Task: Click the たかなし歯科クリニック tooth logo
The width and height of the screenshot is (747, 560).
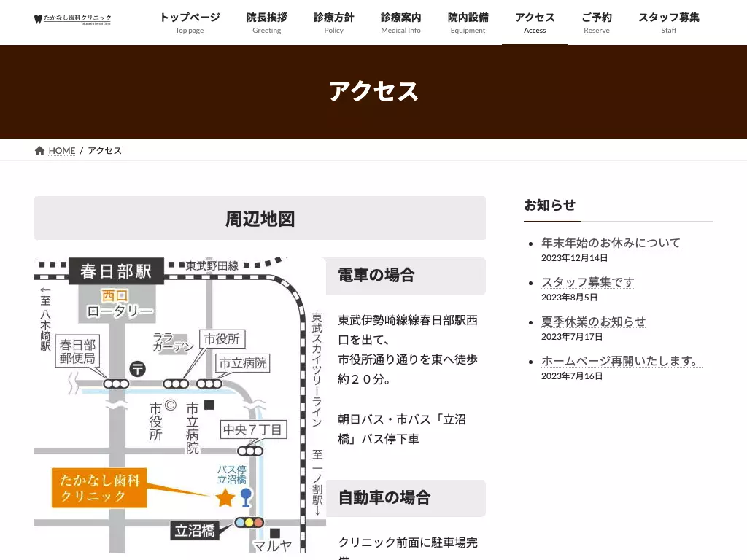Action: (x=73, y=19)
